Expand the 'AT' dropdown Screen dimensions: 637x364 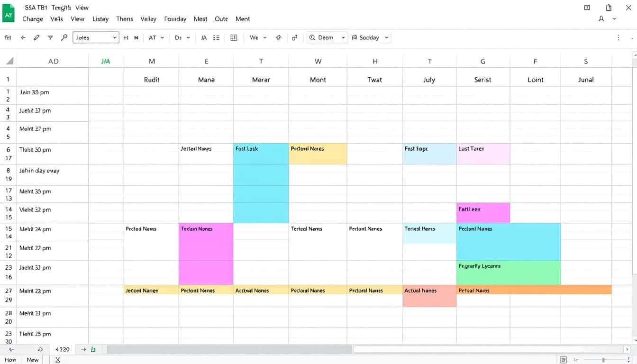(156, 37)
